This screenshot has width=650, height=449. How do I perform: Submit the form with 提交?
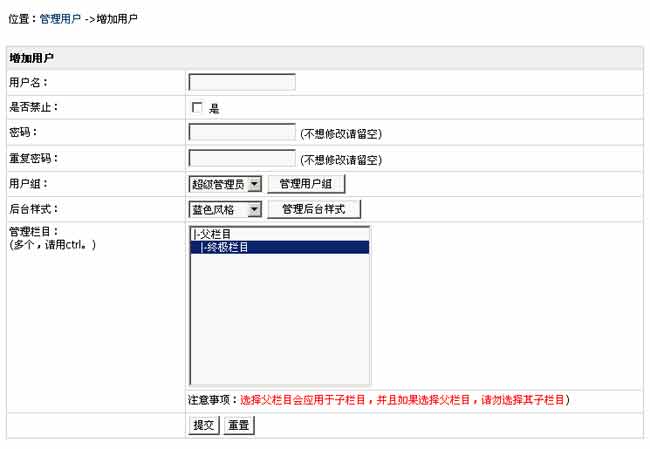coord(204,425)
